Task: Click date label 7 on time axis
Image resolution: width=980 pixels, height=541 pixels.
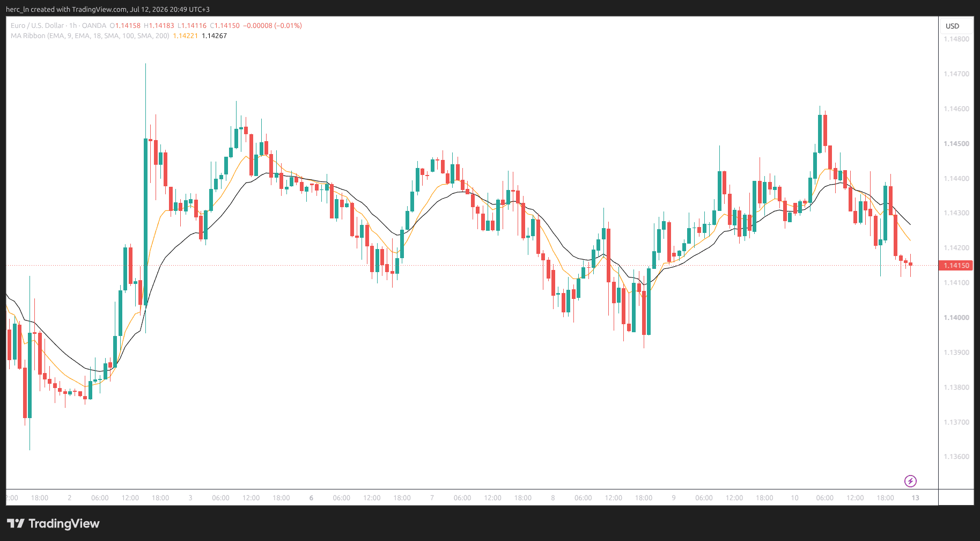Action: [x=432, y=498]
